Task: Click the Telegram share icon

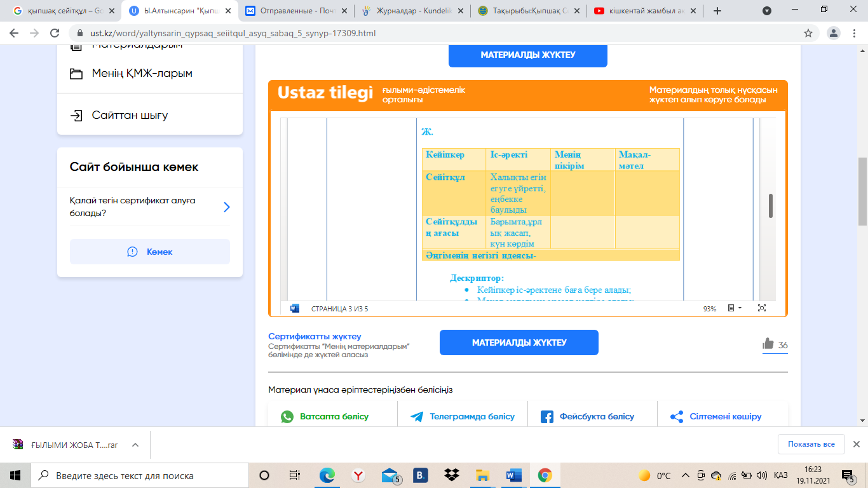Action: (417, 417)
